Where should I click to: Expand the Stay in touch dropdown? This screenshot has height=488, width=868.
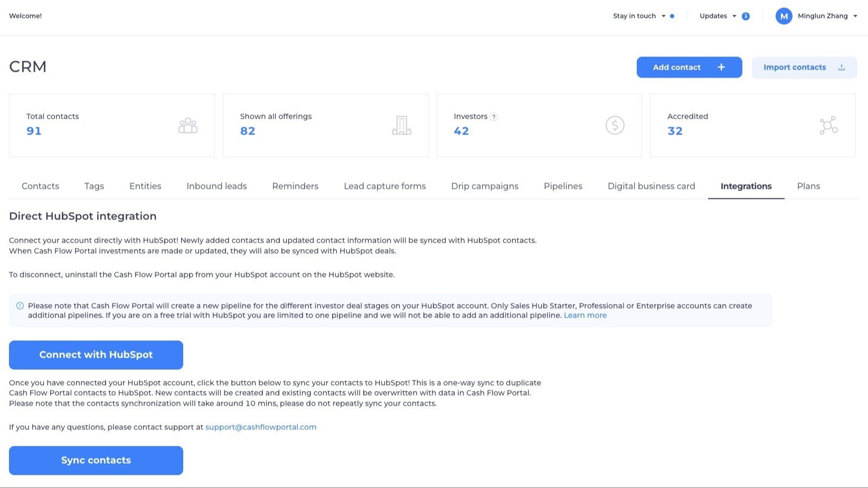point(638,16)
